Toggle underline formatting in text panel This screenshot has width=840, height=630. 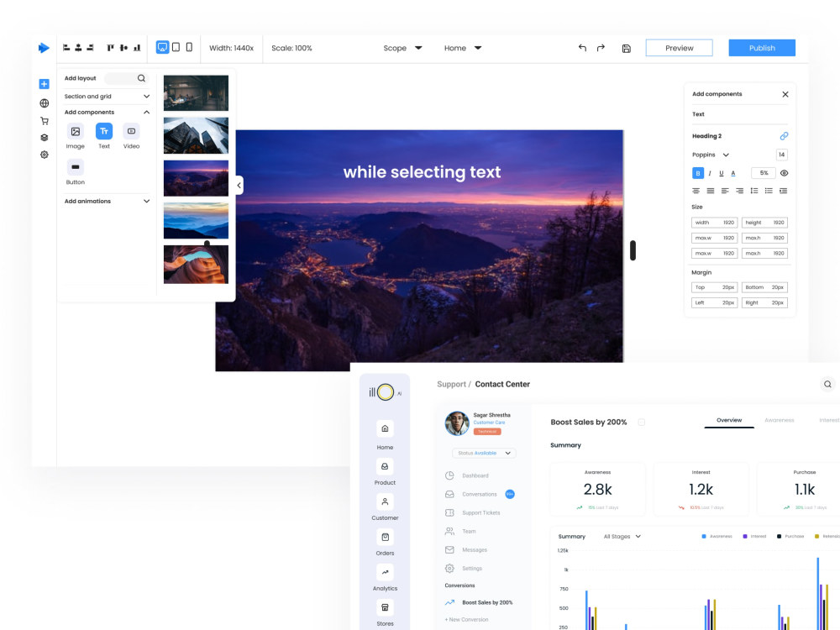tap(721, 173)
